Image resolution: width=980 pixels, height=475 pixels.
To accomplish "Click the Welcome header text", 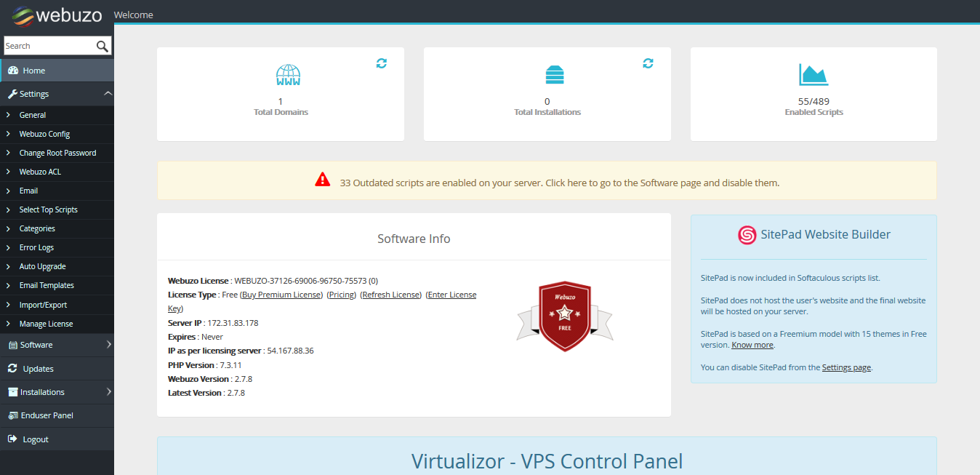I will tap(134, 15).
